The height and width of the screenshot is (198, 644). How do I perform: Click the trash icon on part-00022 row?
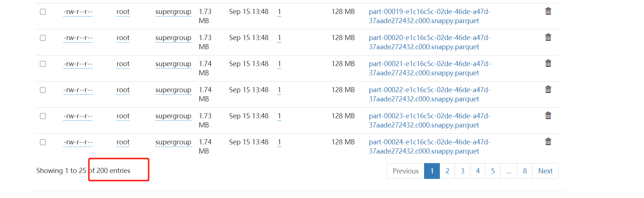pyautogui.click(x=548, y=90)
